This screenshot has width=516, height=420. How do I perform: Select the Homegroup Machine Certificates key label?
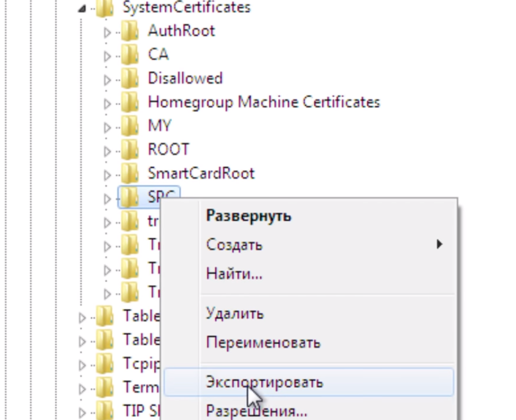tap(264, 102)
